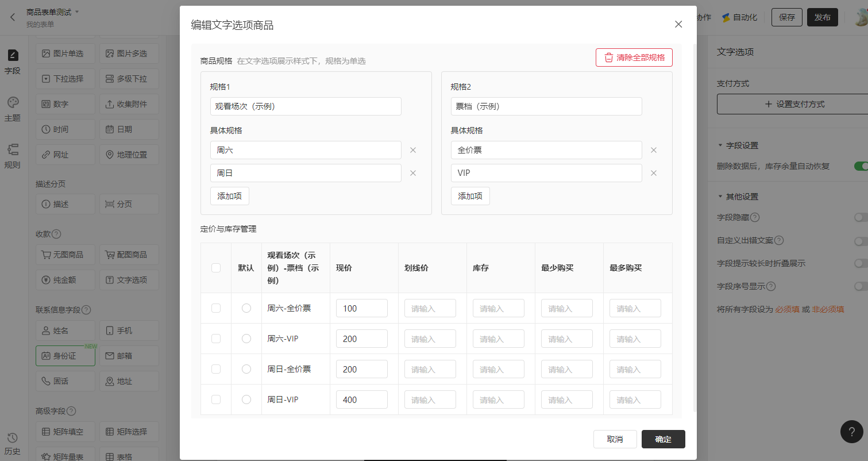The width and height of the screenshot is (868, 461).
Task: Set 周六-VIP as default option
Action: pos(246,339)
